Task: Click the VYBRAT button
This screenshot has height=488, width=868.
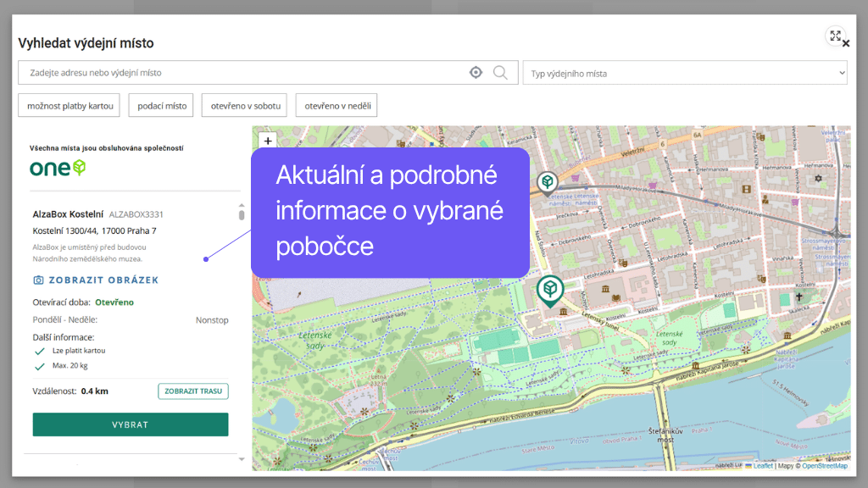Action: (130, 424)
